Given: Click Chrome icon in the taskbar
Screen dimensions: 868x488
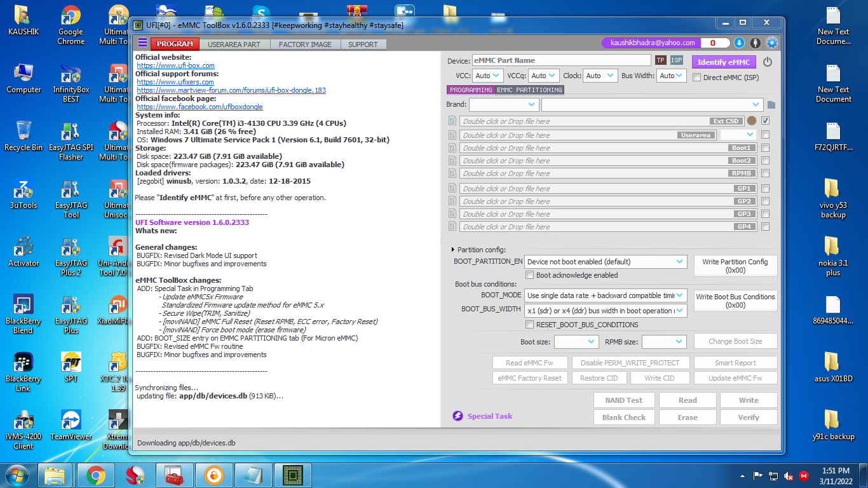Looking at the screenshot, I should tap(96, 475).
